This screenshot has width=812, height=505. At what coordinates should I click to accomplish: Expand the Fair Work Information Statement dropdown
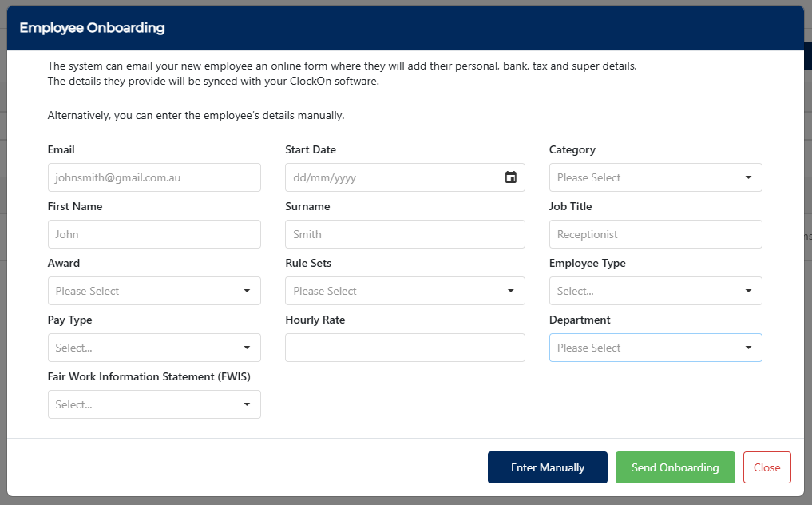click(154, 404)
